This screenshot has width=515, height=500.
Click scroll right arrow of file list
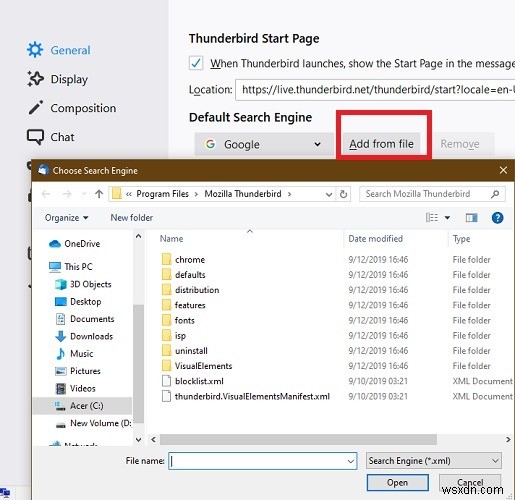pos(508,439)
